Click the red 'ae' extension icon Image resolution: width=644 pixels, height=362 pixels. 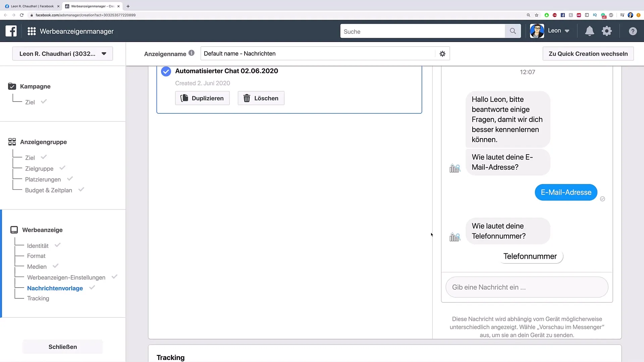click(x=579, y=15)
